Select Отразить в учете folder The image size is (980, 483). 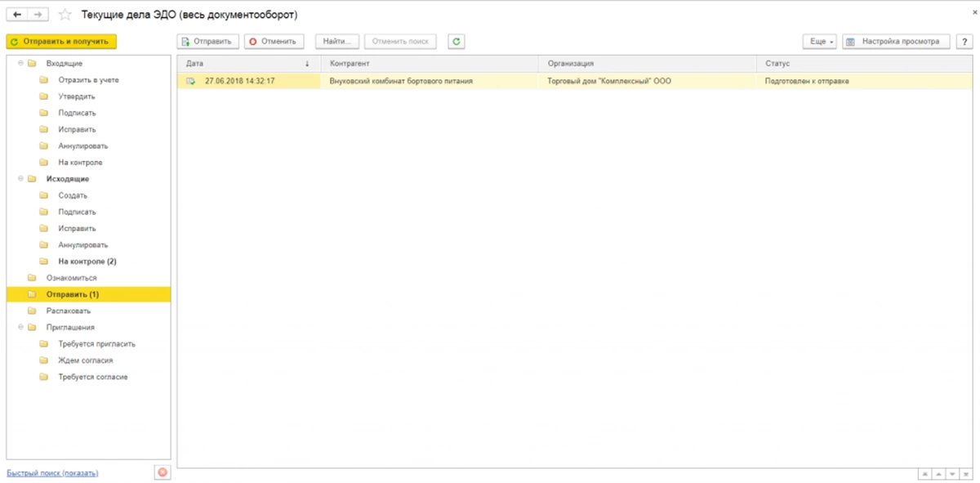tap(88, 80)
